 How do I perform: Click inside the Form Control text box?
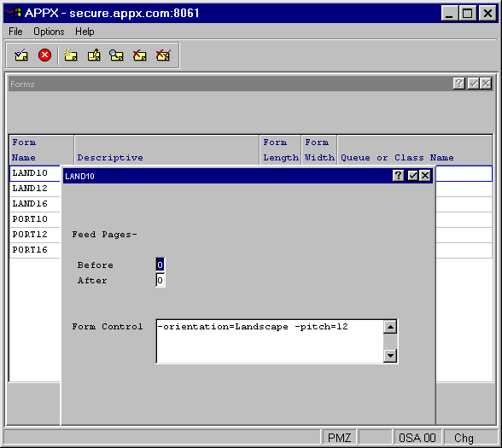click(x=270, y=341)
